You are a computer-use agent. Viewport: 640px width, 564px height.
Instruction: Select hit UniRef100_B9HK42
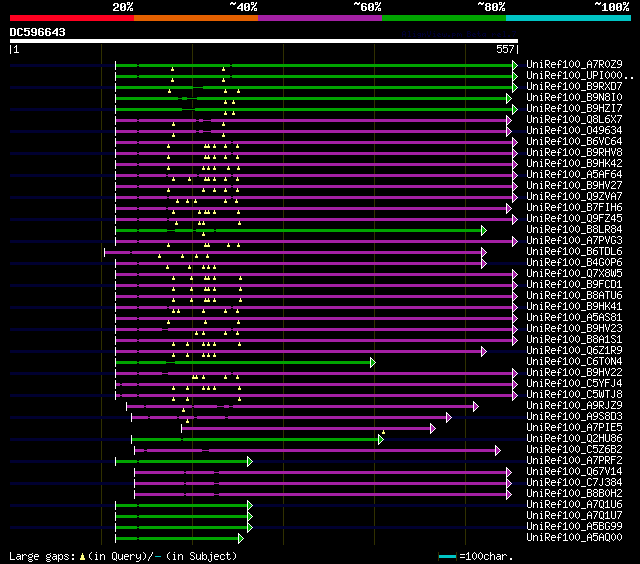coord(574,164)
